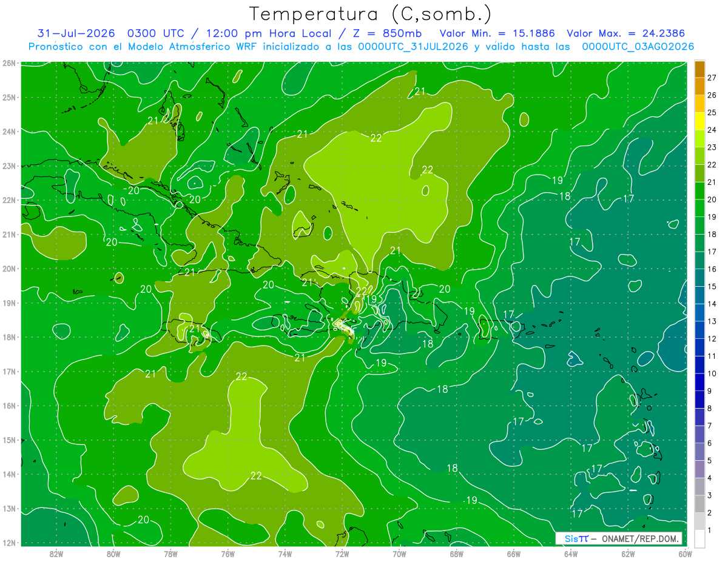This screenshot has height=562, width=728.
Task: Click the color bar label 8
Action: [x=710, y=408]
